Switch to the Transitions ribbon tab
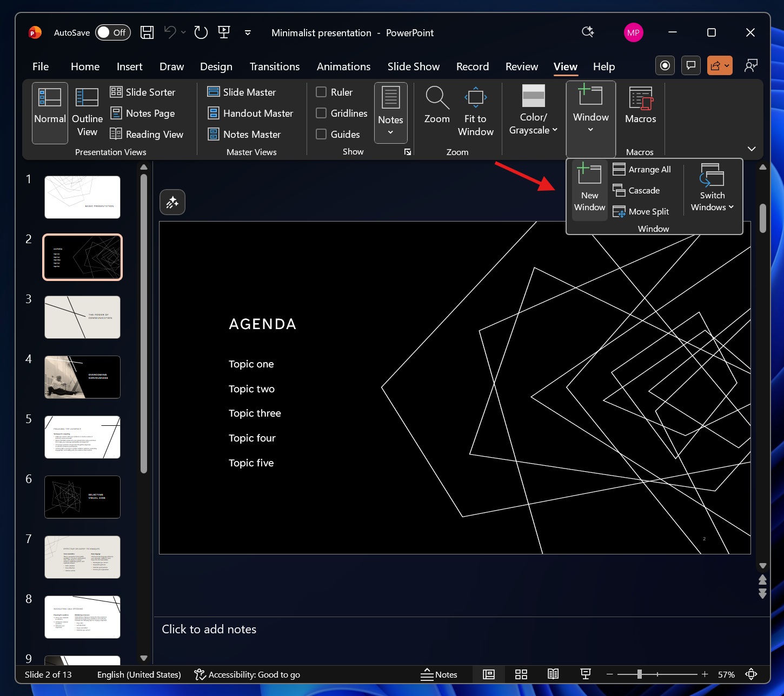Viewport: 784px width, 696px height. 275,66
